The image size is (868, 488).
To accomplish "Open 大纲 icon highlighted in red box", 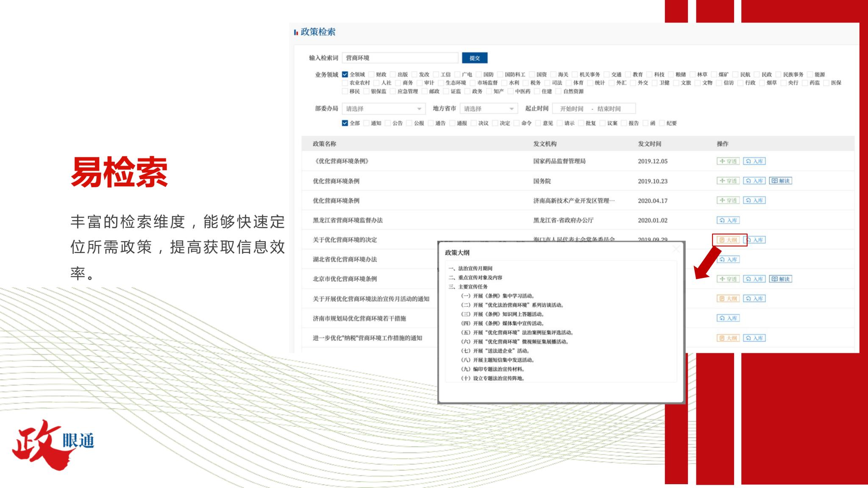I will 728,240.
